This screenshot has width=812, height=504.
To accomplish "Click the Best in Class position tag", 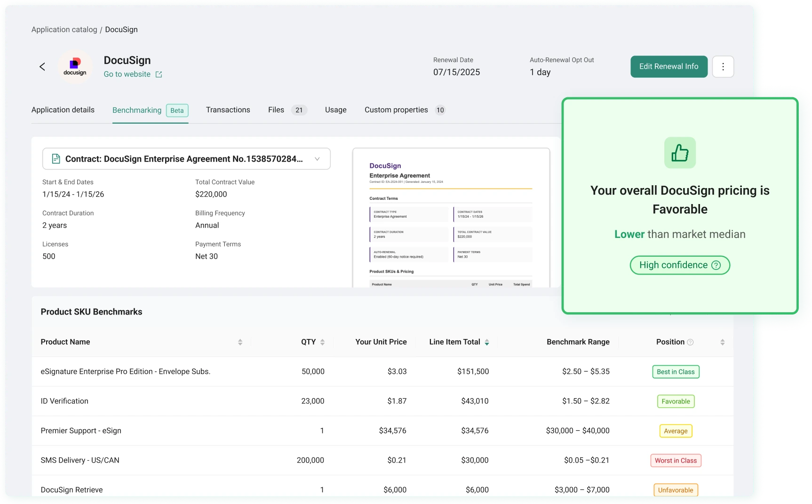I will 676,372.
